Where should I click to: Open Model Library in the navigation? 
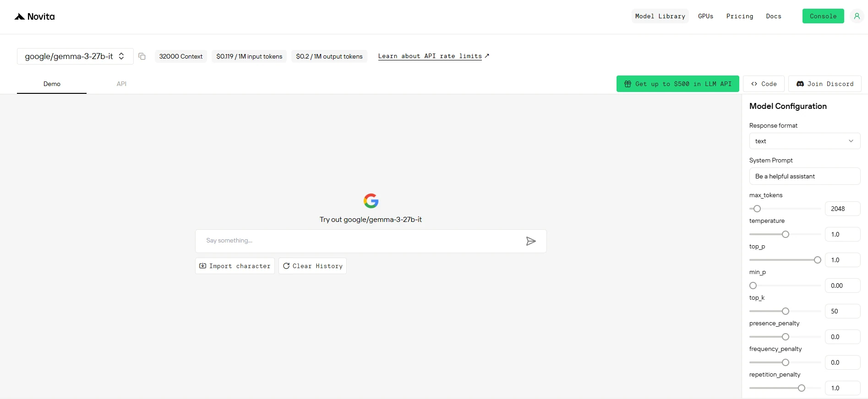(660, 16)
